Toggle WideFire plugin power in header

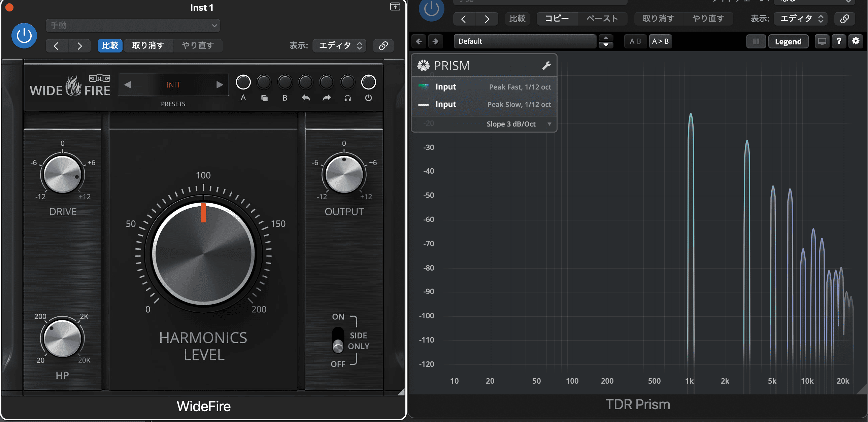pos(24,36)
